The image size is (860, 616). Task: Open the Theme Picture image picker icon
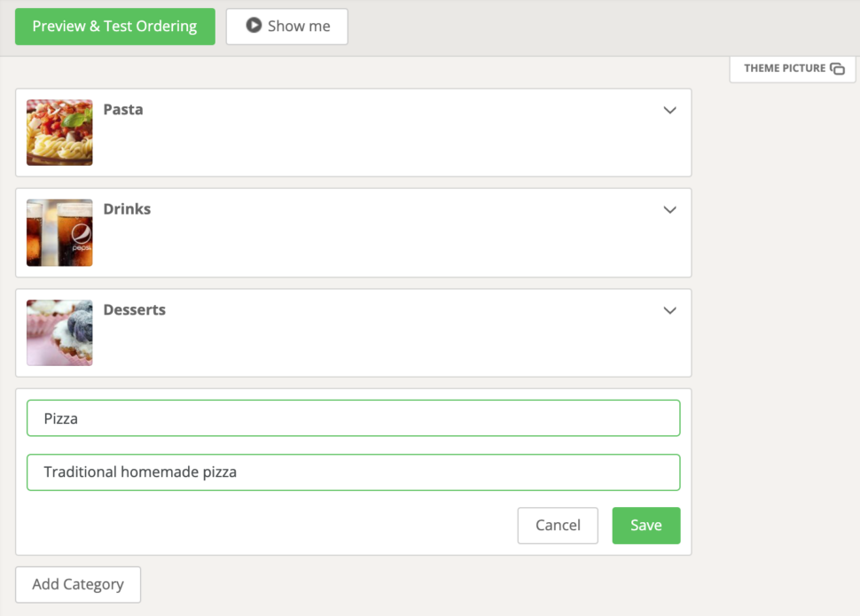[x=839, y=68]
